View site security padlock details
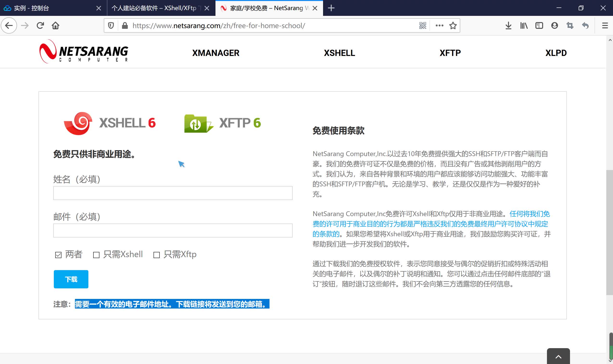The height and width of the screenshot is (364, 613). tap(125, 25)
